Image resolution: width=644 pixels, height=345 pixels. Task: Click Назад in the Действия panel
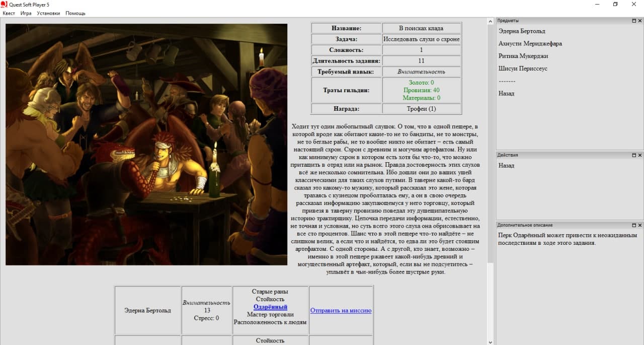507,165
